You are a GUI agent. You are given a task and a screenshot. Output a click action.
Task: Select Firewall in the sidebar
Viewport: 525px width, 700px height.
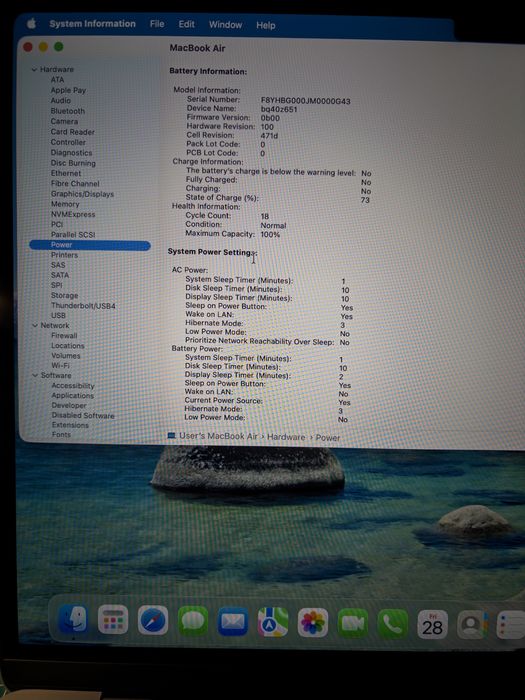coord(64,336)
